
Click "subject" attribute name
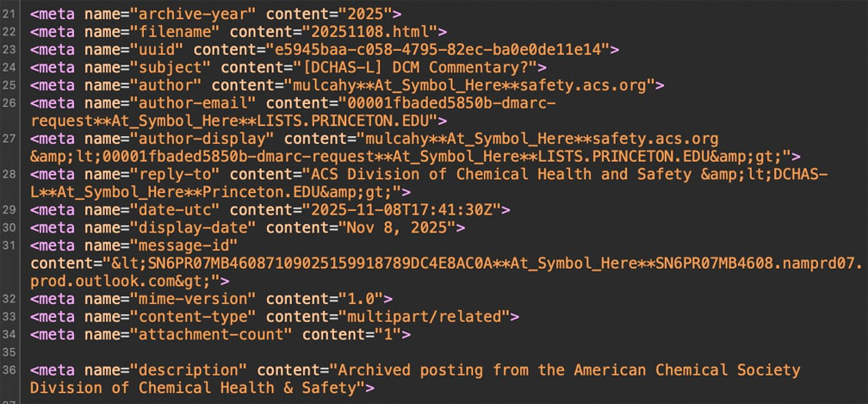(170, 67)
